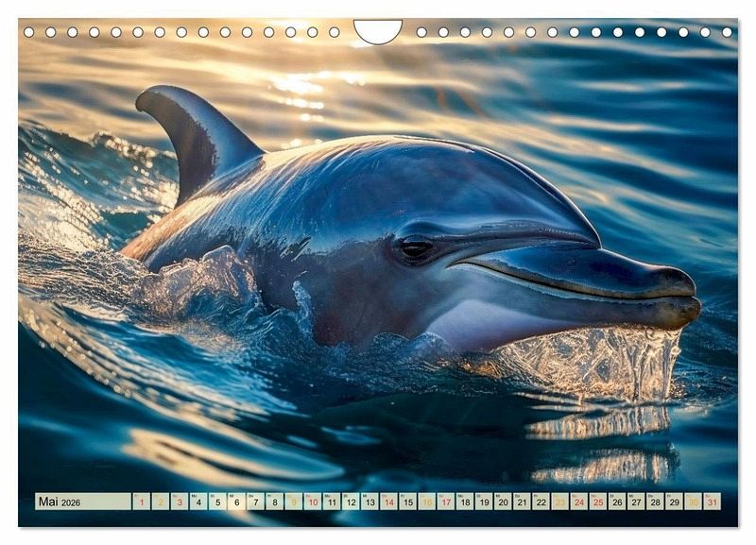The width and height of the screenshot is (756, 545).
Task: Click the calendar hanger notch at top
Action: 378,31
